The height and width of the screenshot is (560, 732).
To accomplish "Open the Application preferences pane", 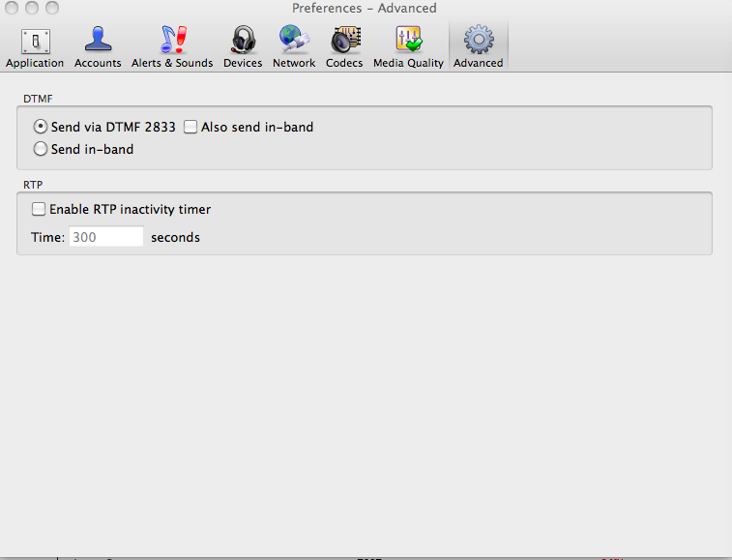I will 35,46.
